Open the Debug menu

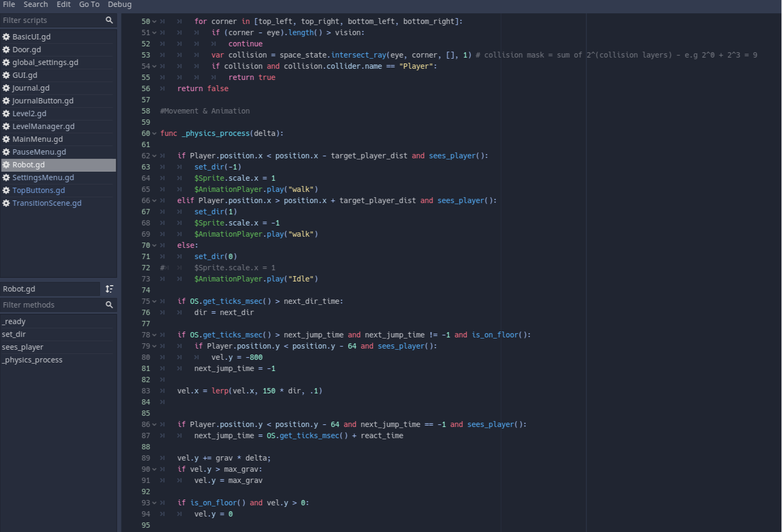click(119, 4)
